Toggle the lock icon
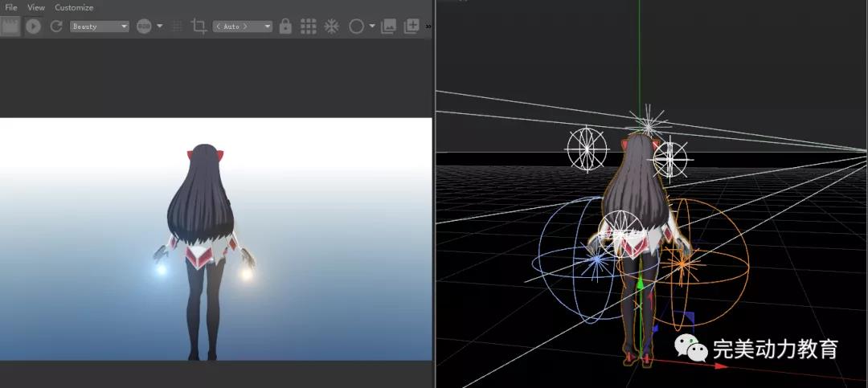868x388 pixels. 285,27
